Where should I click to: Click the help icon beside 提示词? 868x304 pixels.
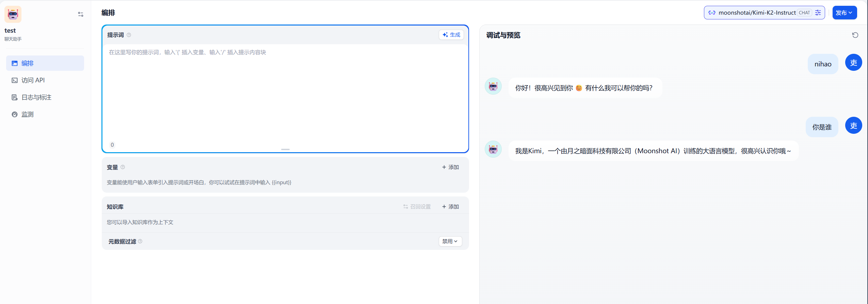[x=129, y=35]
